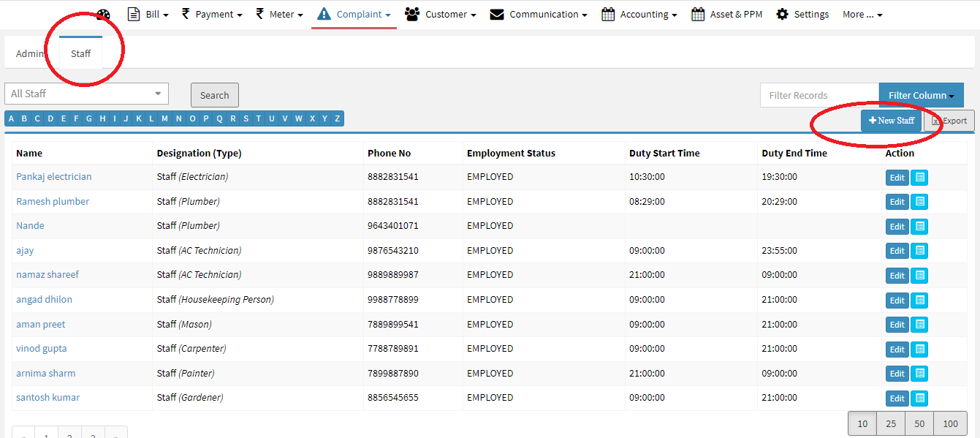
Task: Click the dashboard palette icon
Action: (x=103, y=15)
